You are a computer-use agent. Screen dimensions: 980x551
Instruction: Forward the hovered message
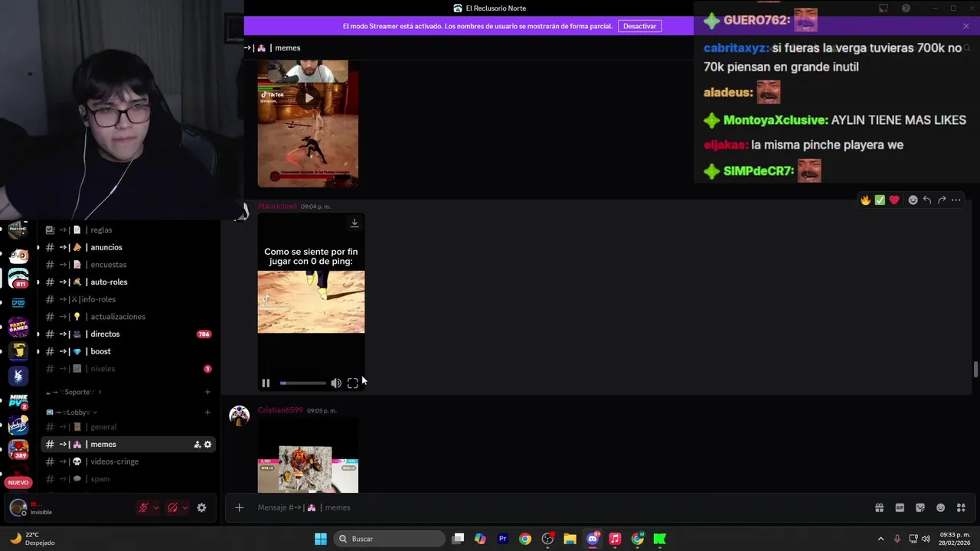click(942, 200)
